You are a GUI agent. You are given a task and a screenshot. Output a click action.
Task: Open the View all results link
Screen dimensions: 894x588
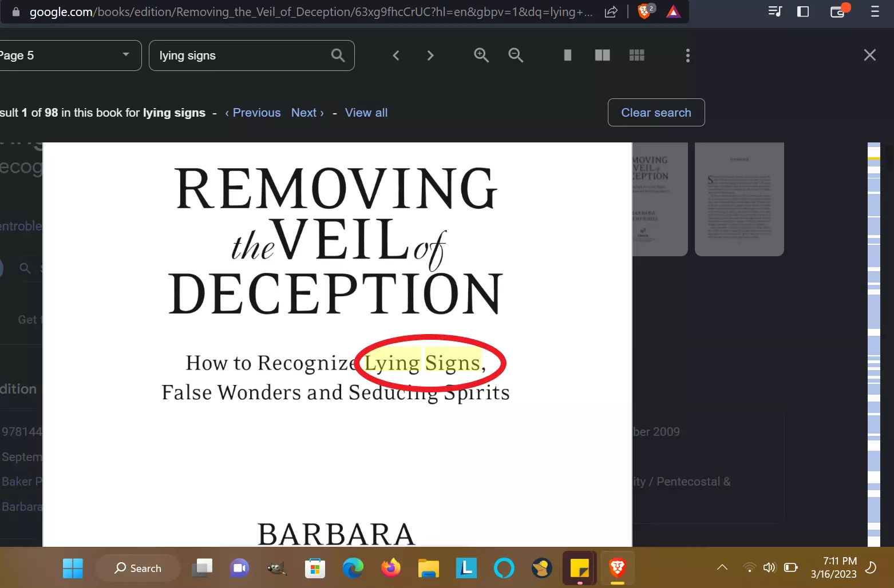pyautogui.click(x=366, y=113)
